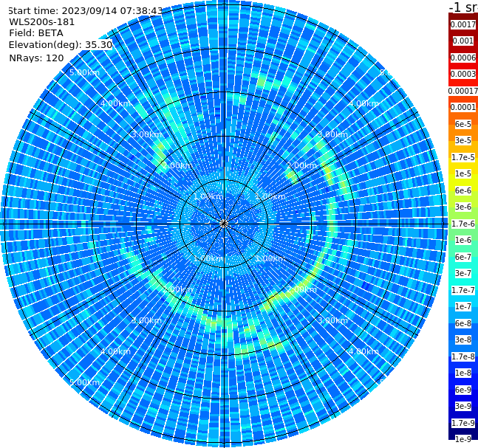Click the lower-left 4.00km range label
This screenshot has height=448, width=478.
click(115, 351)
